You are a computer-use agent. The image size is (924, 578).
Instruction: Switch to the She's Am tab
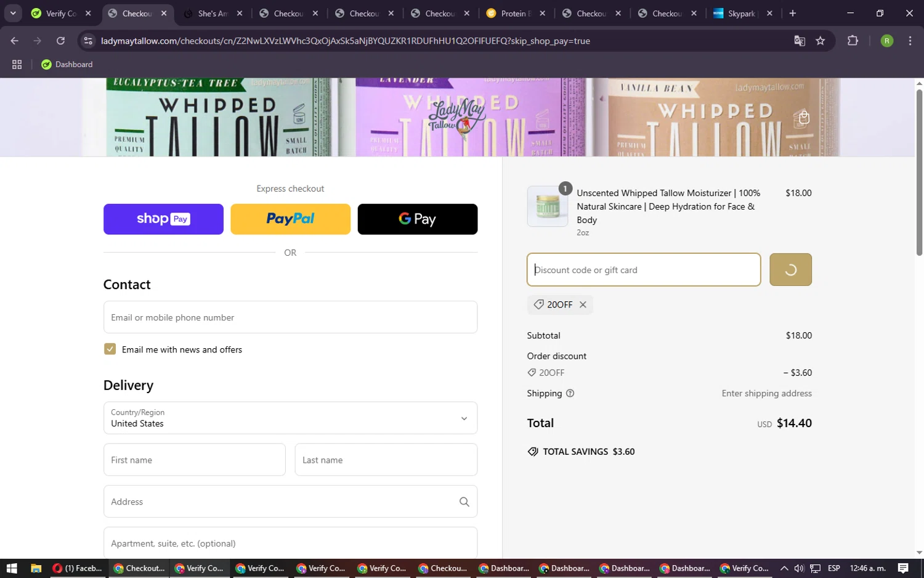[213, 13]
